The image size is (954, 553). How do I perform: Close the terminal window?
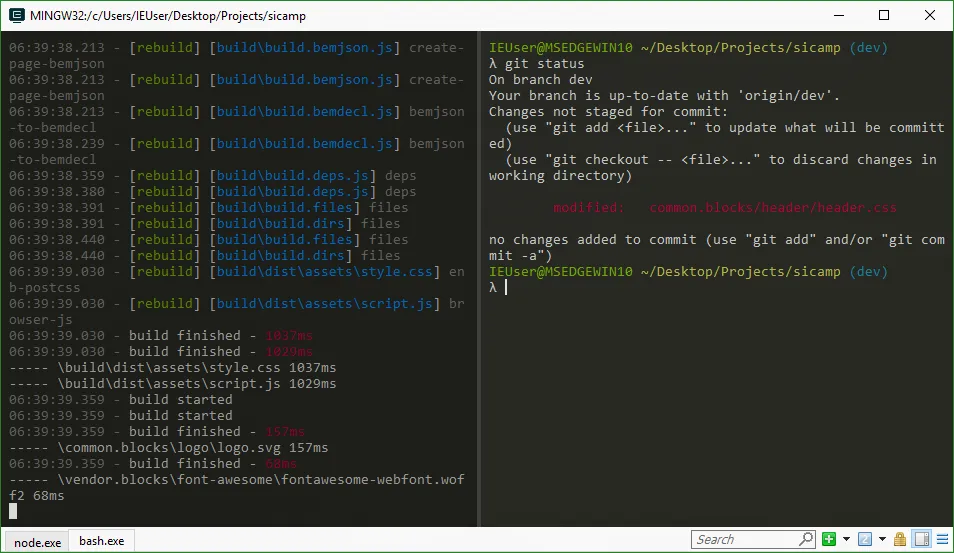930,15
